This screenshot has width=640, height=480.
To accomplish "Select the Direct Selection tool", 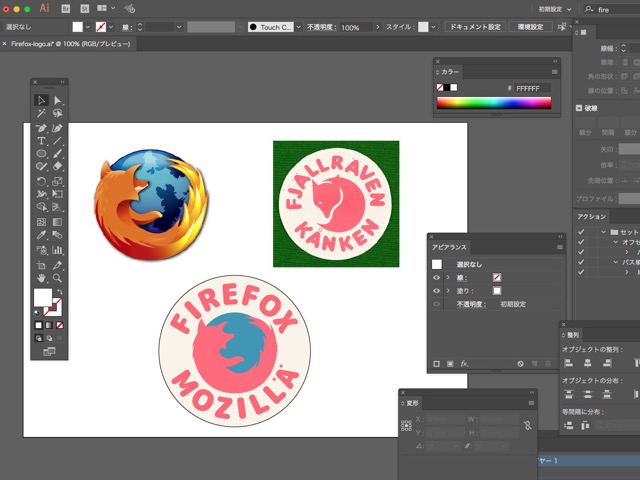I will click(x=58, y=100).
